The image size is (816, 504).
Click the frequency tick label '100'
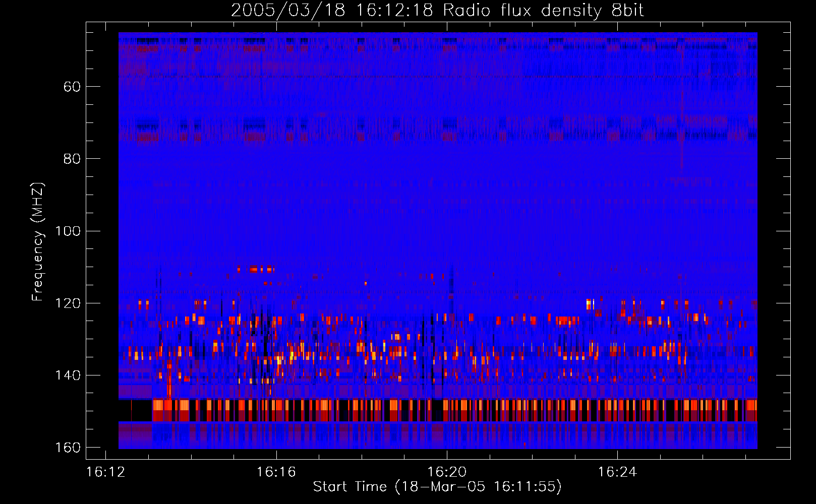pos(68,231)
